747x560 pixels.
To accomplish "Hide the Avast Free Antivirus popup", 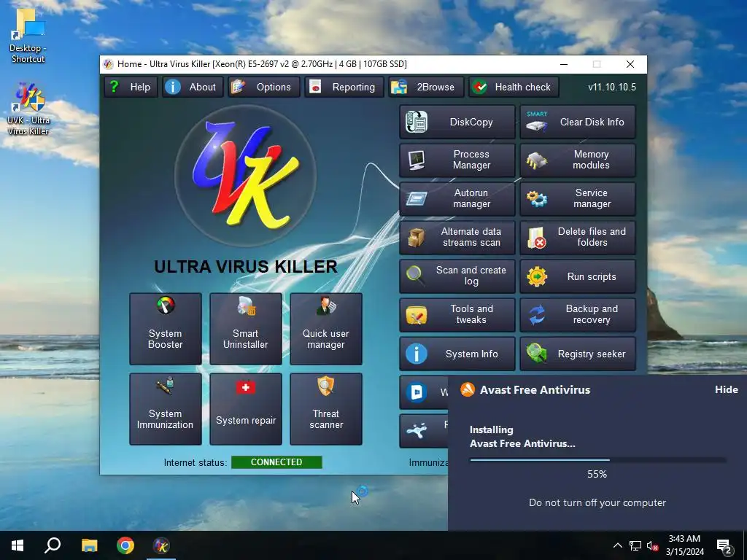I will point(726,389).
